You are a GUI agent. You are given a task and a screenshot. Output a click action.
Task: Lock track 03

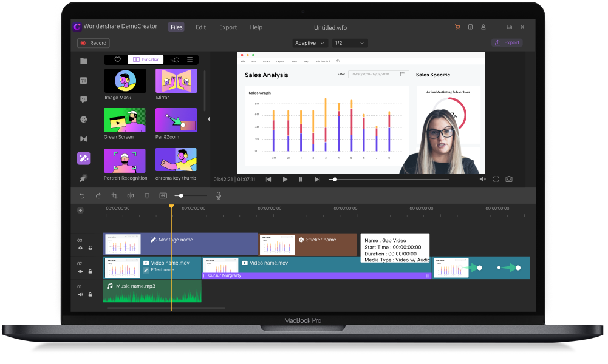[90, 248]
